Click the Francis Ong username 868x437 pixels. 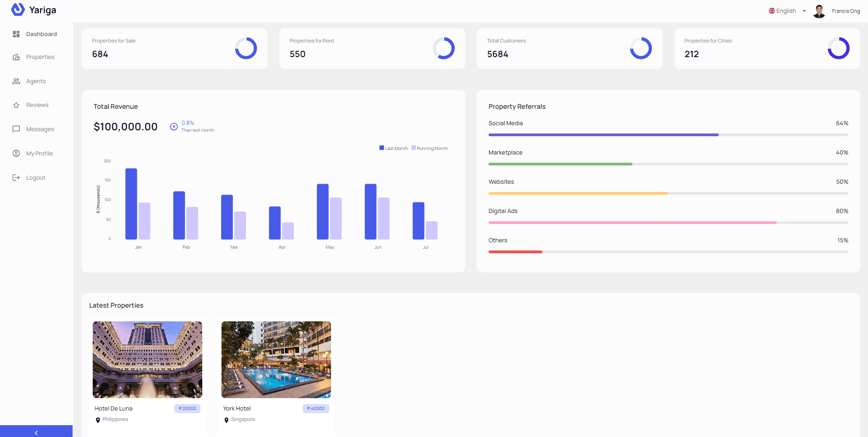(846, 11)
